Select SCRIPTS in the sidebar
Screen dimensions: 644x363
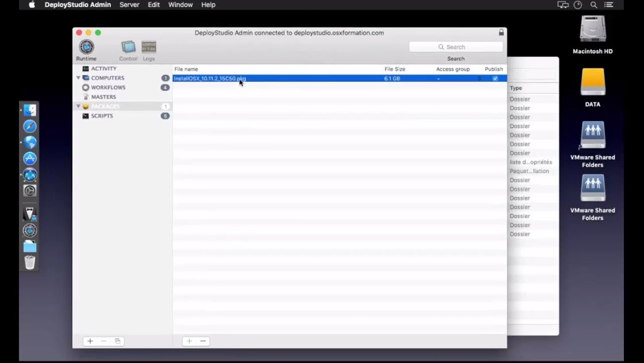point(102,116)
